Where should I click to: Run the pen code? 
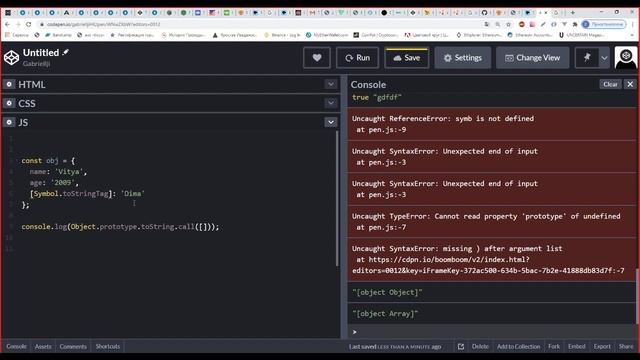[x=358, y=58]
